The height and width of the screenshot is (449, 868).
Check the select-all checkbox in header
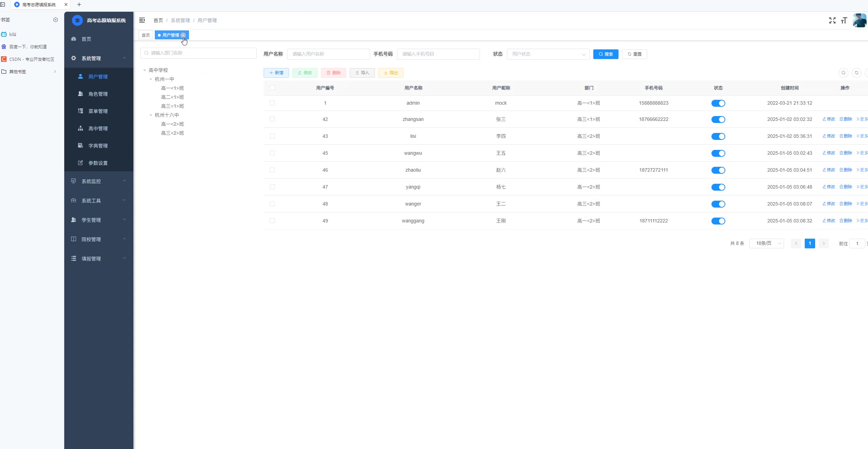(x=272, y=88)
